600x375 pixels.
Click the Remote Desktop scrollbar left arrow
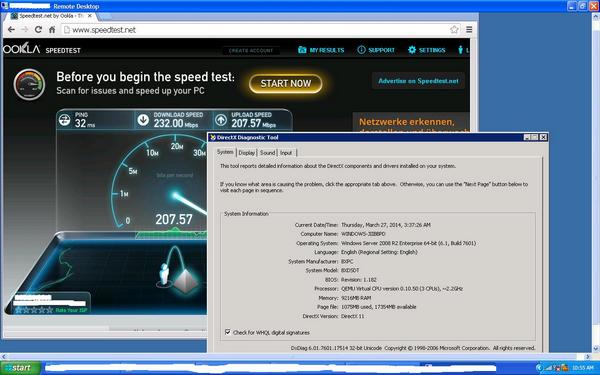pos(3,357)
